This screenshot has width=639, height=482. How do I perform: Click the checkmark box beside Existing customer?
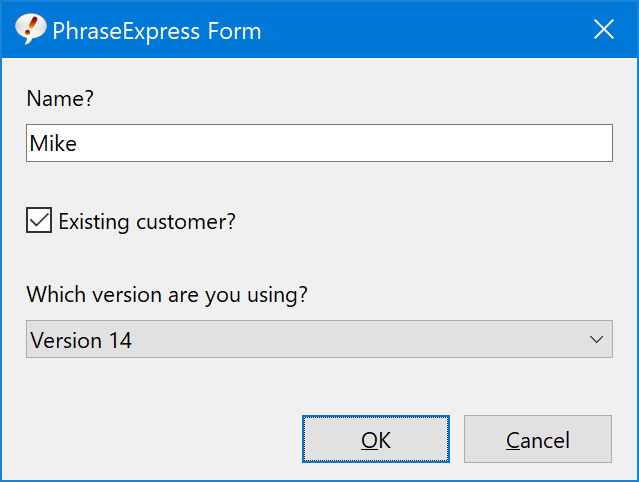(x=39, y=220)
